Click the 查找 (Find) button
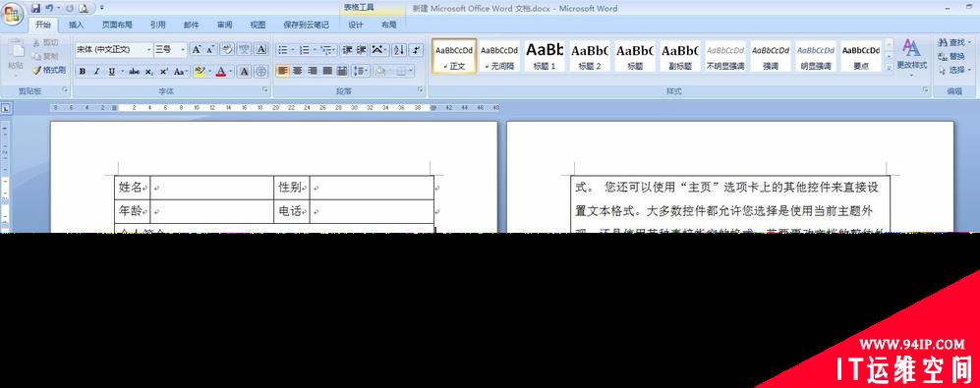This screenshot has height=388, width=980. [953, 42]
